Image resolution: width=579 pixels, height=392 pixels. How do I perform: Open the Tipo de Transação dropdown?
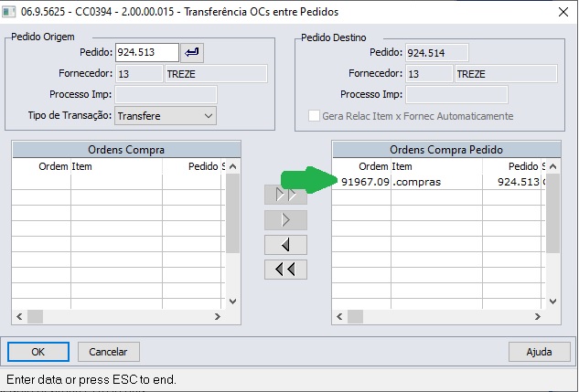tap(166, 116)
